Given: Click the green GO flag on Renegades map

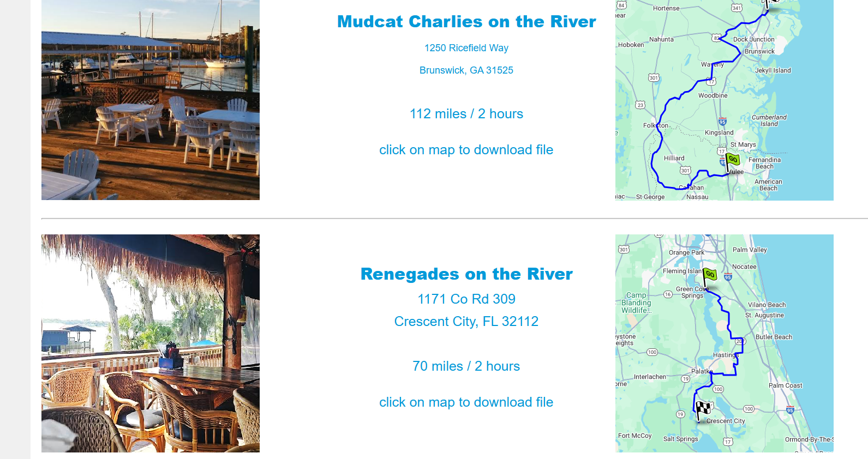Looking at the screenshot, I should tap(709, 276).
